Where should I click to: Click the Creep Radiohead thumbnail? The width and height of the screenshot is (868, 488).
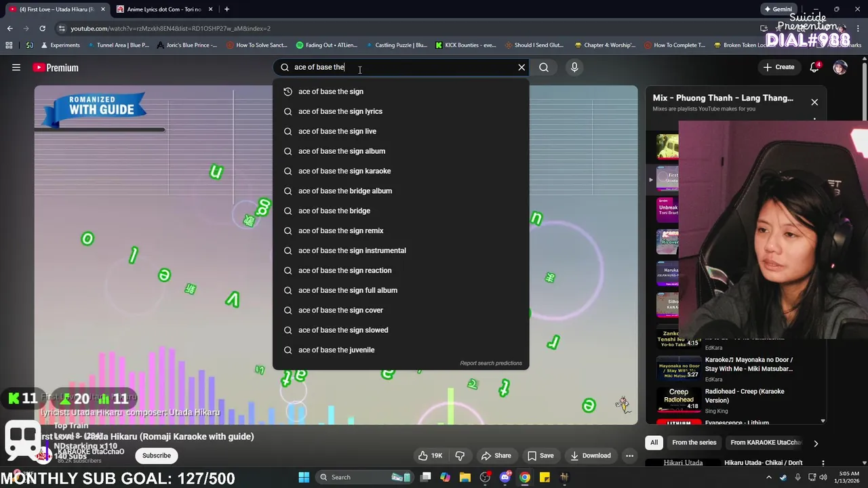click(x=679, y=400)
